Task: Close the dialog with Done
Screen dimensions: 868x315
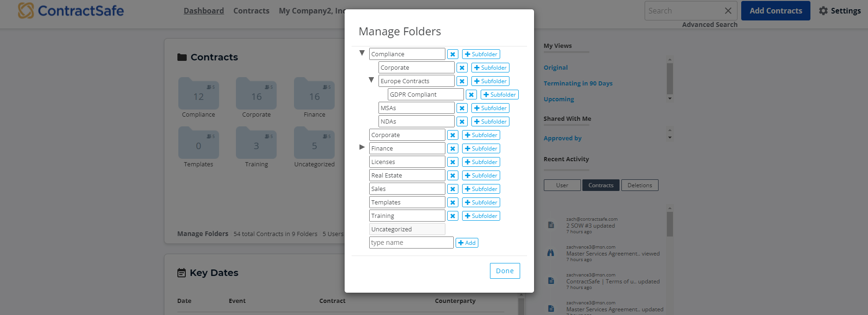Action: click(505, 271)
